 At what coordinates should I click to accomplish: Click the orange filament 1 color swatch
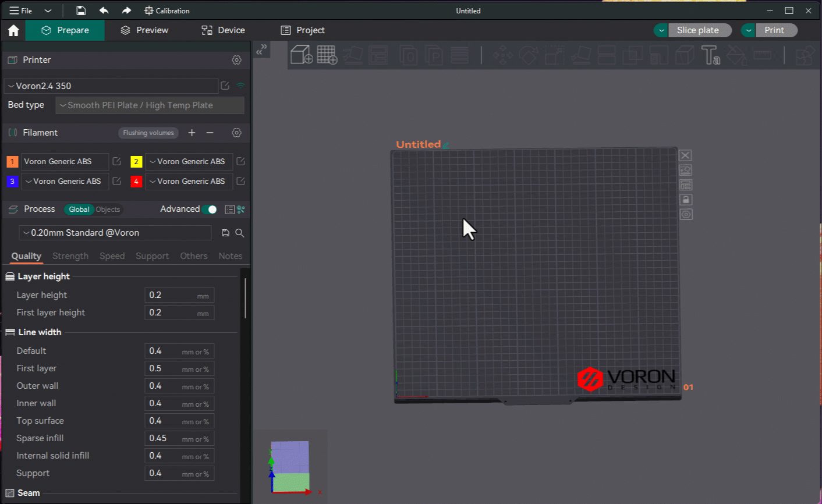pos(12,162)
